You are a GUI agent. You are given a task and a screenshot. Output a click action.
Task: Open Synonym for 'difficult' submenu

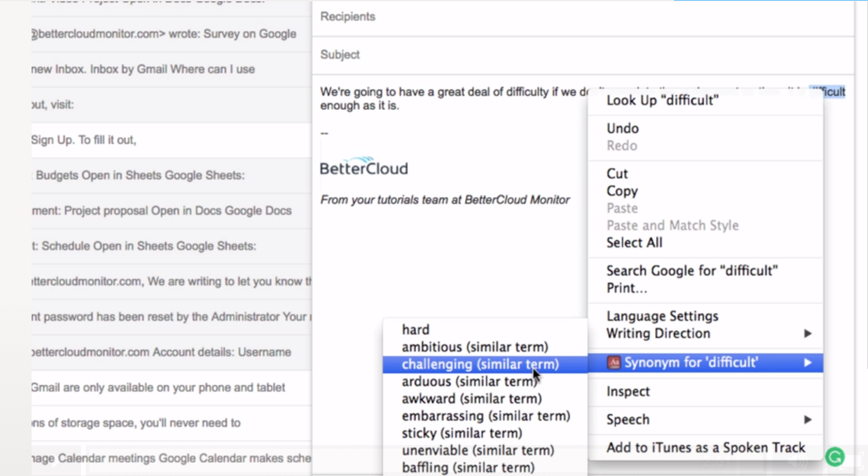click(x=705, y=362)
